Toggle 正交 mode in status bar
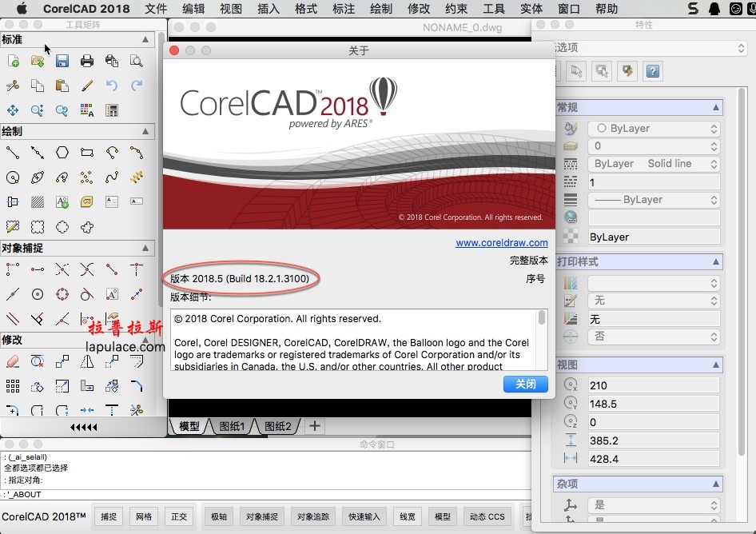 coord(179,516)
